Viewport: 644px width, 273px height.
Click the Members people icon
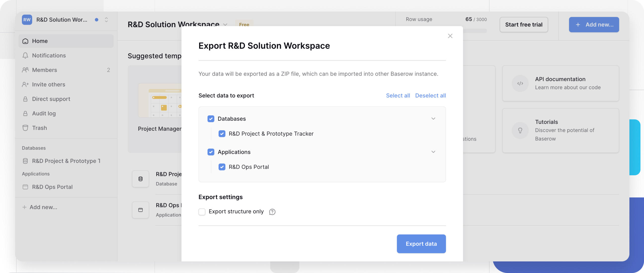[25, 70]
